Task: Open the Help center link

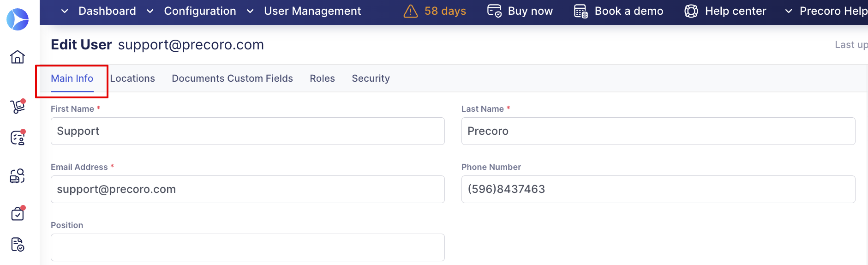Action: (x=725, y=11)
